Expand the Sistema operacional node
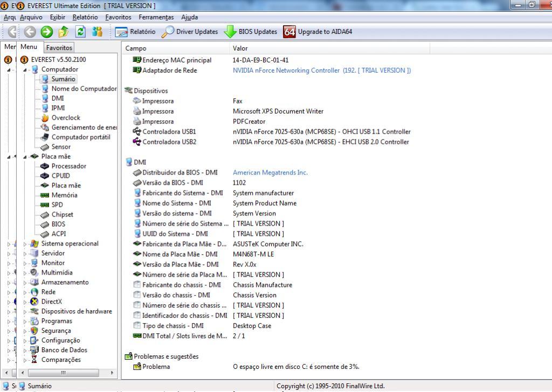This screenshot has width=552, height=392. click(x=25, y=243)
